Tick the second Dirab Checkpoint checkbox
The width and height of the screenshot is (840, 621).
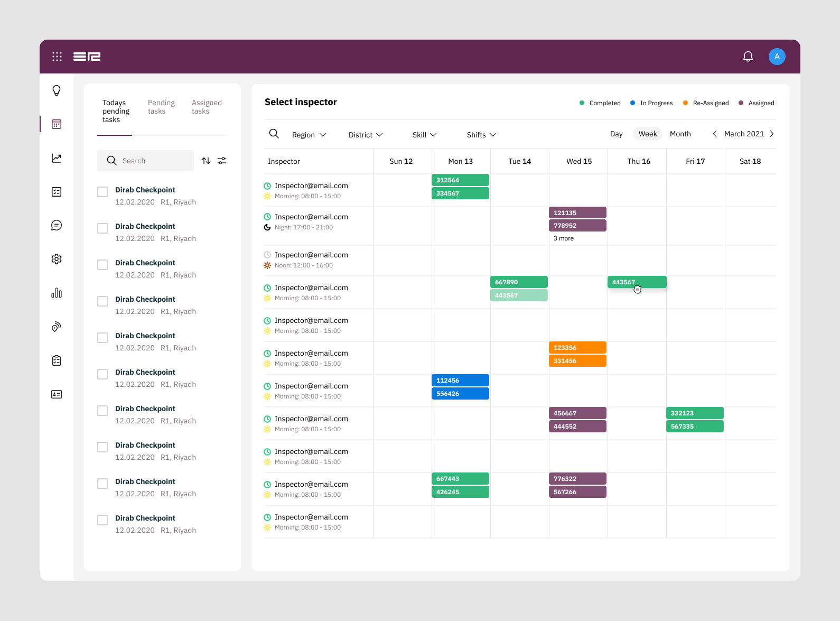102,228
